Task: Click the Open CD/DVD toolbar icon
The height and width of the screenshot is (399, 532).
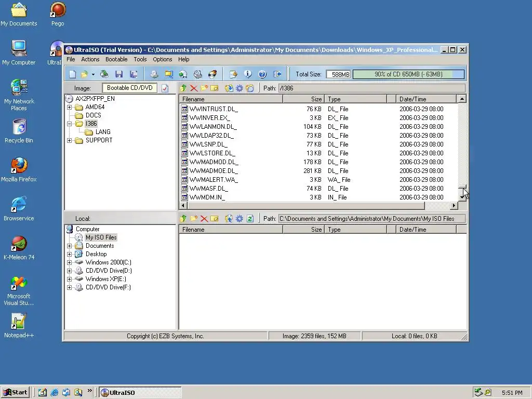Action: tap(104, 74)
